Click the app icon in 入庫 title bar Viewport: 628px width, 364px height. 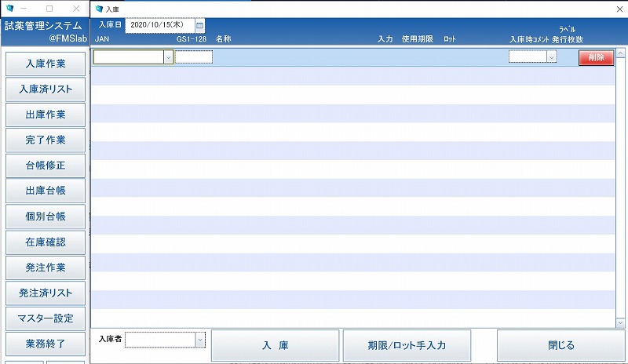coord(99,9)
